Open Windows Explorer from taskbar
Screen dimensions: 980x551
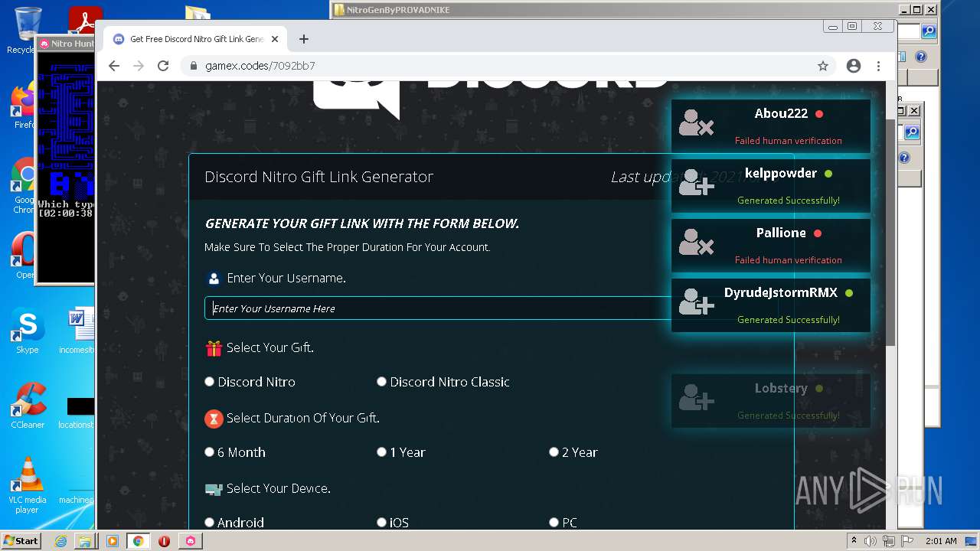[x=84, y=541]
